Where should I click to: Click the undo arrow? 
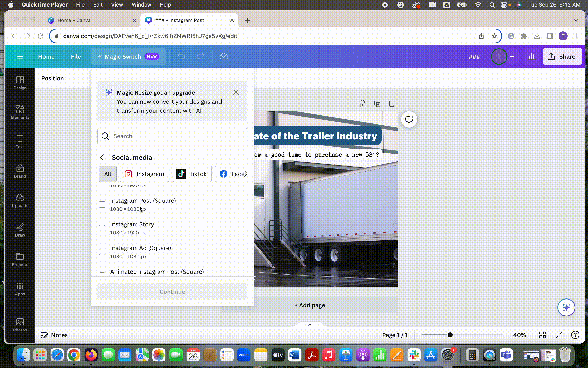[182, 56]
